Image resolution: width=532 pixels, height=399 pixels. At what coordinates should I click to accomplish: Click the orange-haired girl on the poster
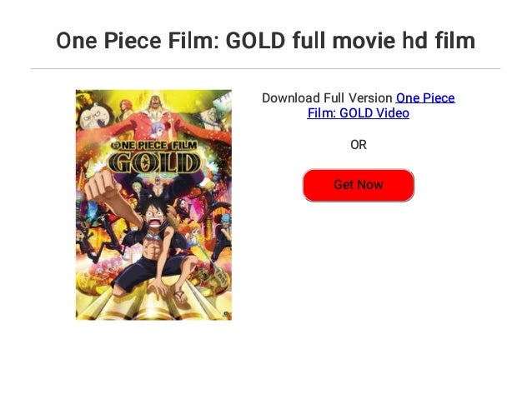pos(194,235)
